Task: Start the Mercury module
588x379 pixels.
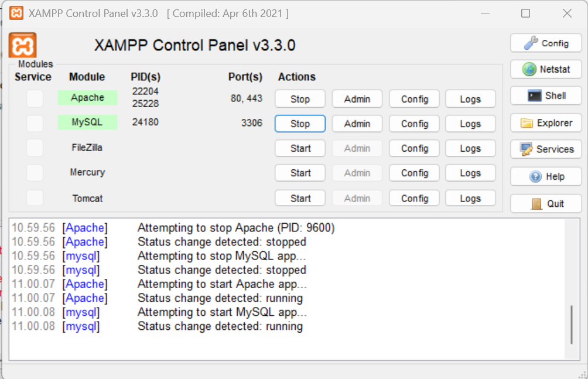Action: click(x=300, y=173)
